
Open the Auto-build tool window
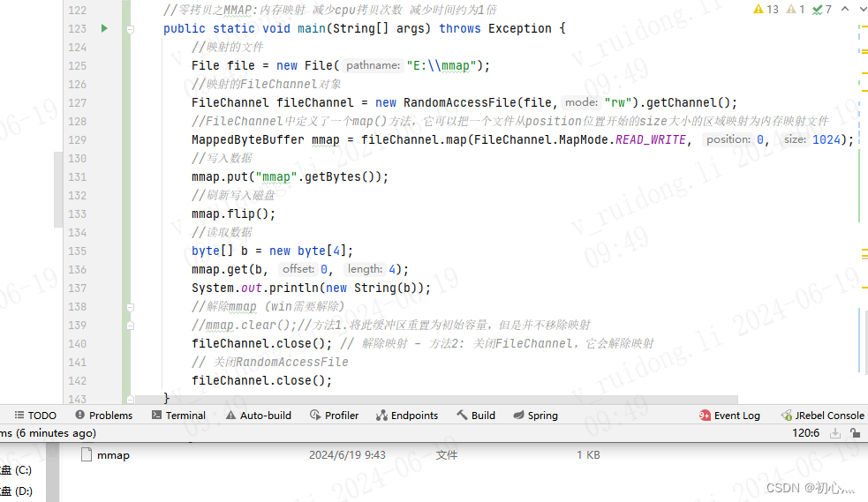point(259,416)
